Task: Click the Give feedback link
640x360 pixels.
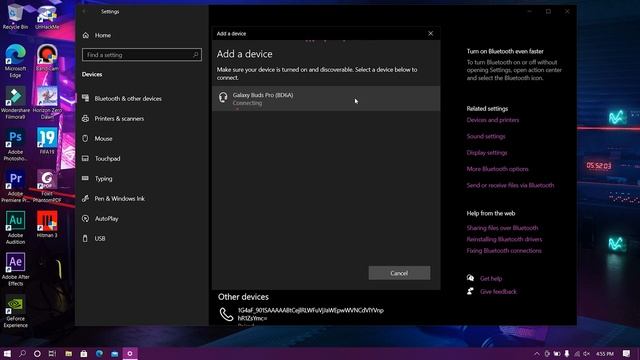Action: click(498, 291)
